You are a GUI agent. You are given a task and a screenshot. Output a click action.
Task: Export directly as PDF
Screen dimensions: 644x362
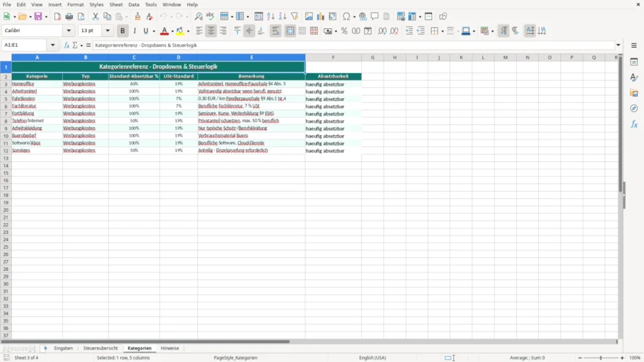click(x=57, y=16)
